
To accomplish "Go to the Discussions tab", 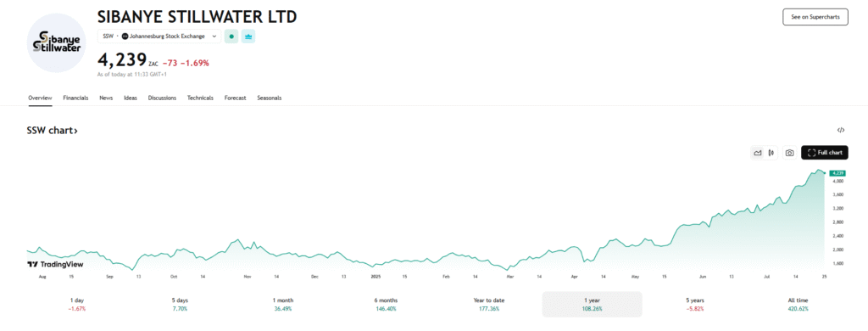I will point(162,98).
